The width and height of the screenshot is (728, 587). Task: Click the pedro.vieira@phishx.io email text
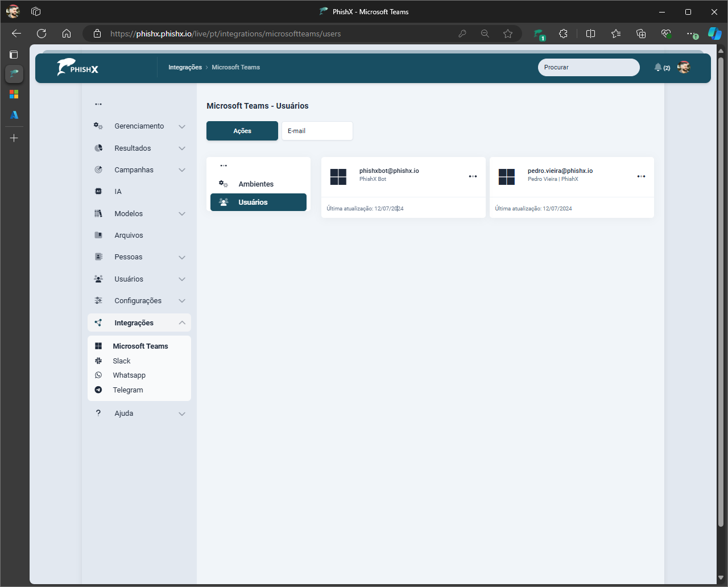click(x=560, y=171)
